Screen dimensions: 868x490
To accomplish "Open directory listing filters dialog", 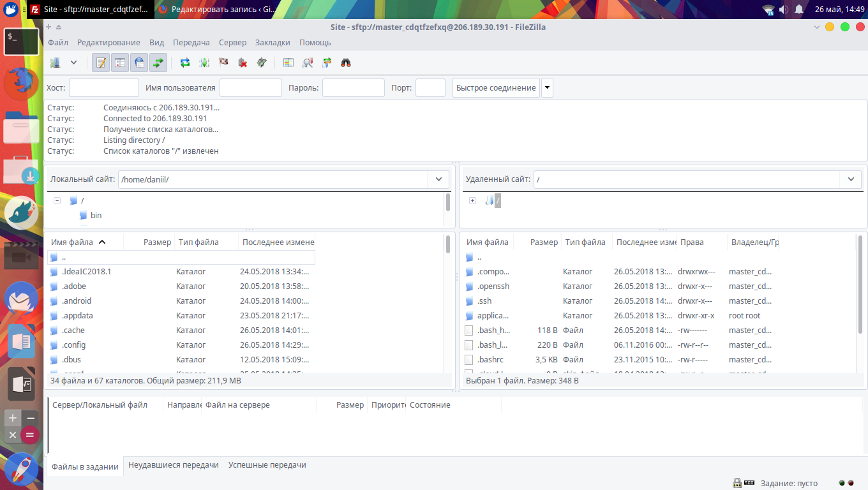I will (288, 63).
